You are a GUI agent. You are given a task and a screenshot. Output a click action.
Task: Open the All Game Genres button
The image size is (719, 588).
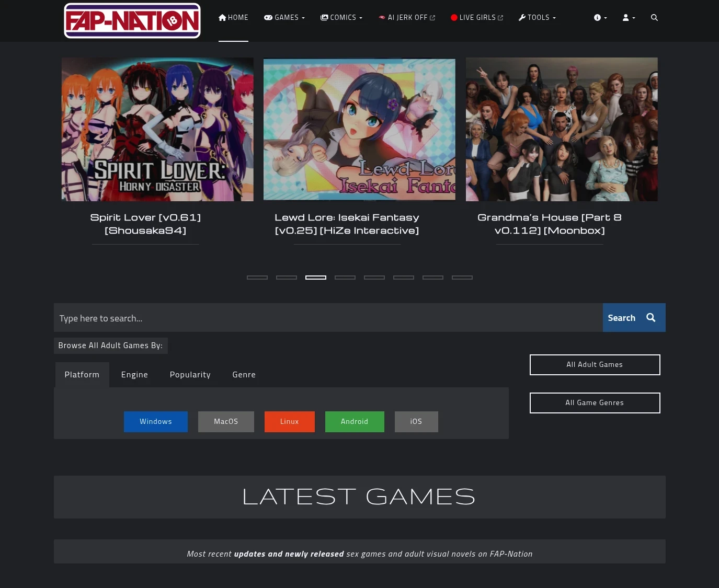(595, 403)
